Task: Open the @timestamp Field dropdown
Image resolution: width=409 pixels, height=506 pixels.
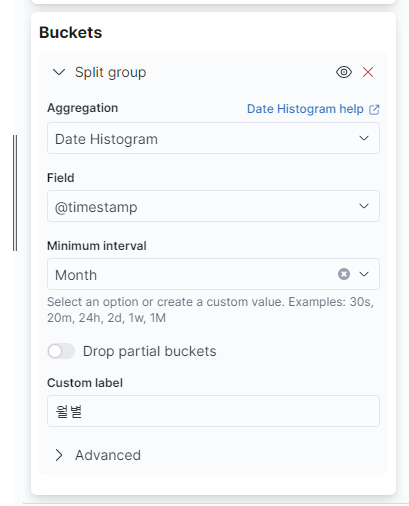Action: tap(213, 206)
